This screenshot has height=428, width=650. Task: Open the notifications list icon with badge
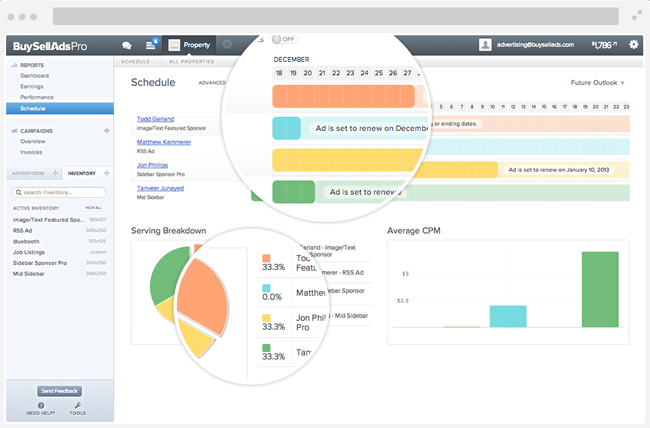point(152,44)
